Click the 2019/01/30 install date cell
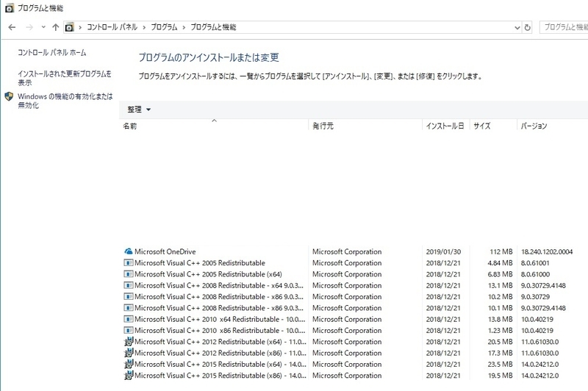Viewport: 588px width, 391px height. tap(443, 251)
